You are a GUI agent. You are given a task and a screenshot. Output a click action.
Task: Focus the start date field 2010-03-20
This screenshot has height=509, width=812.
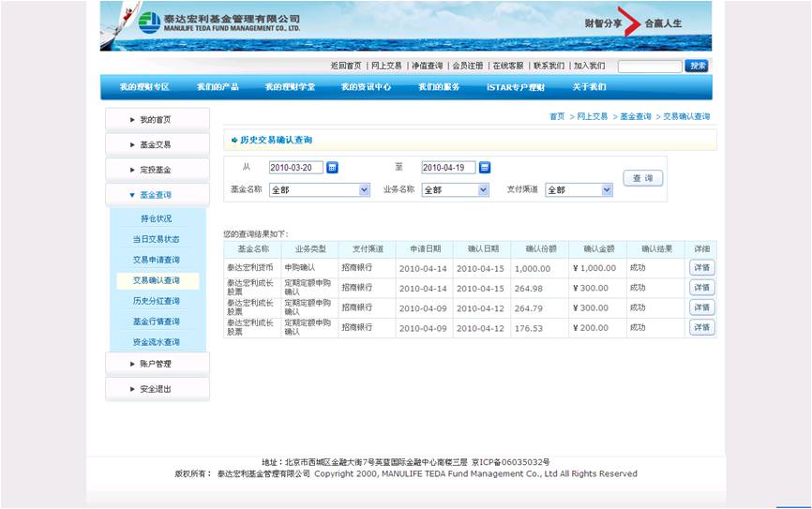295,168
